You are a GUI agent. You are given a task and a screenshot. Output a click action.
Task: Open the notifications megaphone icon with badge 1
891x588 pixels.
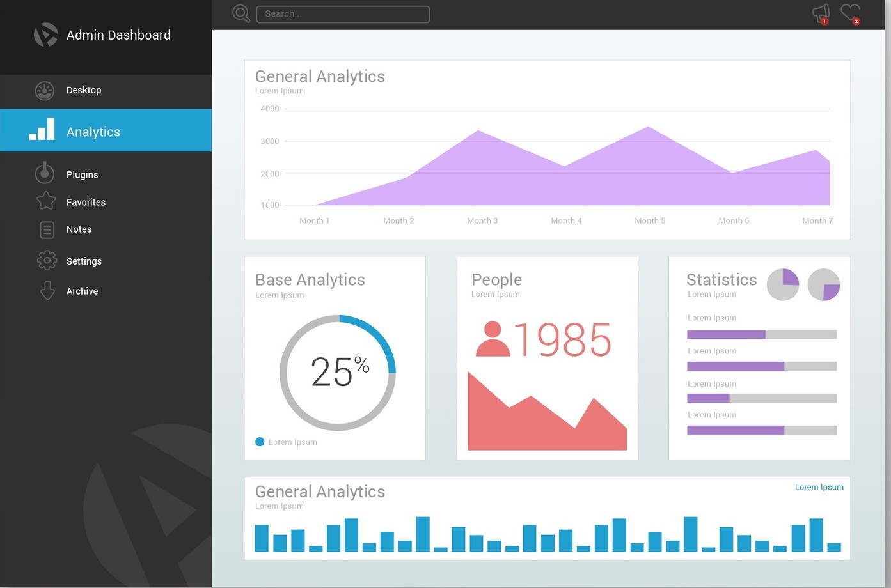point(820,12)
